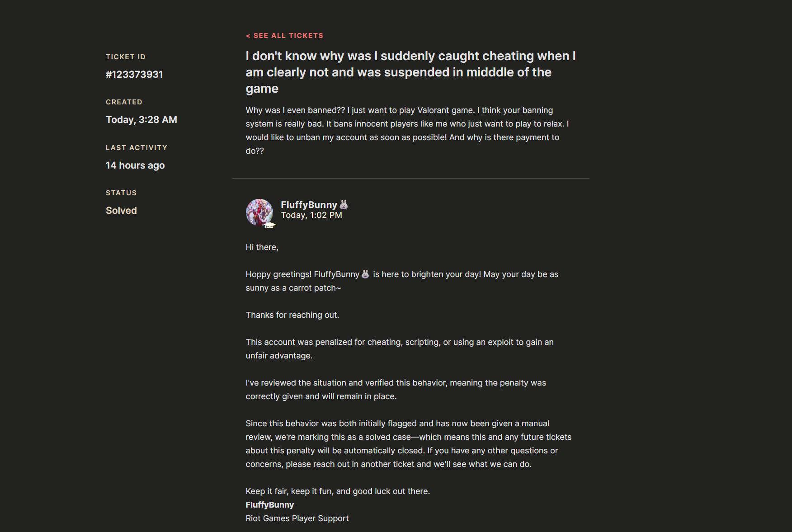Expand the CREATED section details
This screenshot has width=792, height=532.
click(x=124, y=102)
